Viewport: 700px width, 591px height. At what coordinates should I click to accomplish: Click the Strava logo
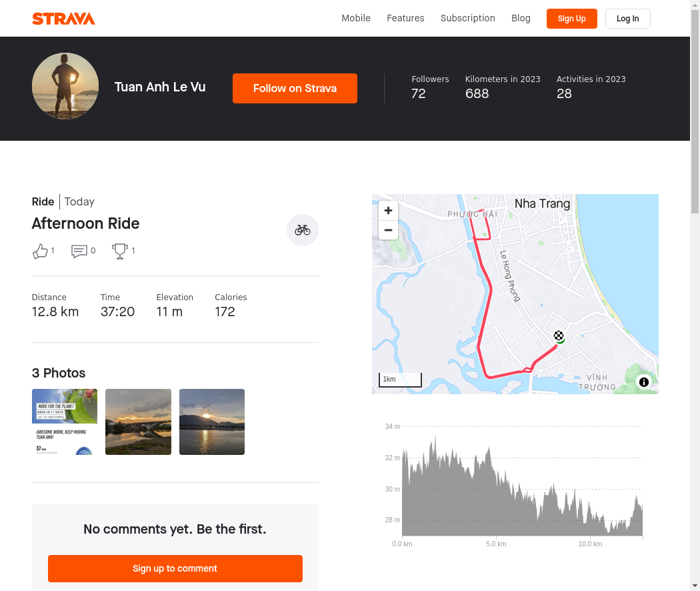click(63, 19)
